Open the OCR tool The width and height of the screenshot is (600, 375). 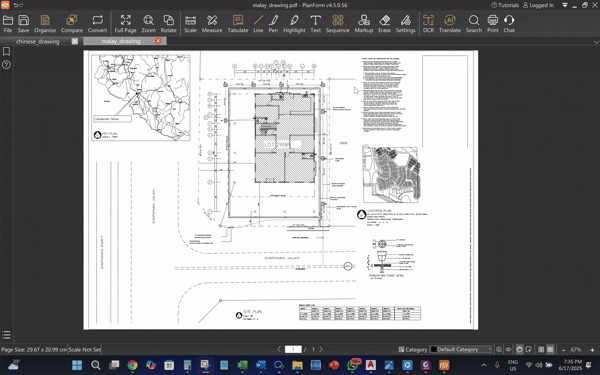[x=428, y=24]
